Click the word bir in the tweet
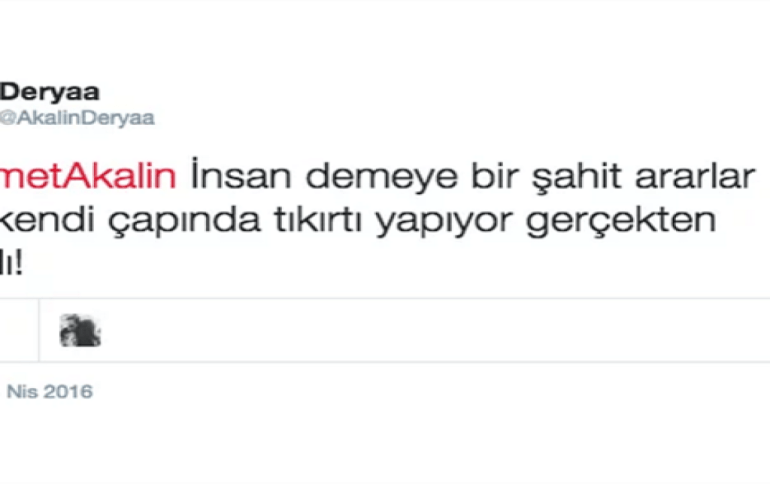This screenshot has width=770, height=485. click(x=495, y=176)
